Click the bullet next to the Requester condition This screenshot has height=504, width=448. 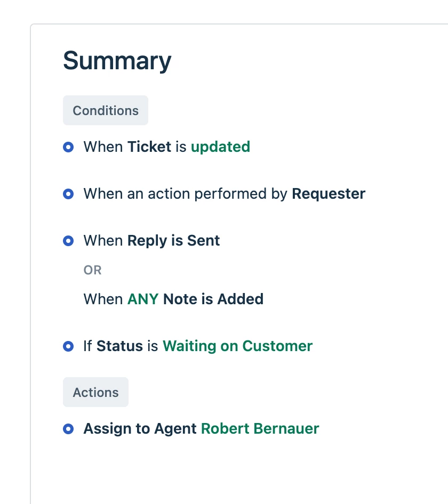68,194
